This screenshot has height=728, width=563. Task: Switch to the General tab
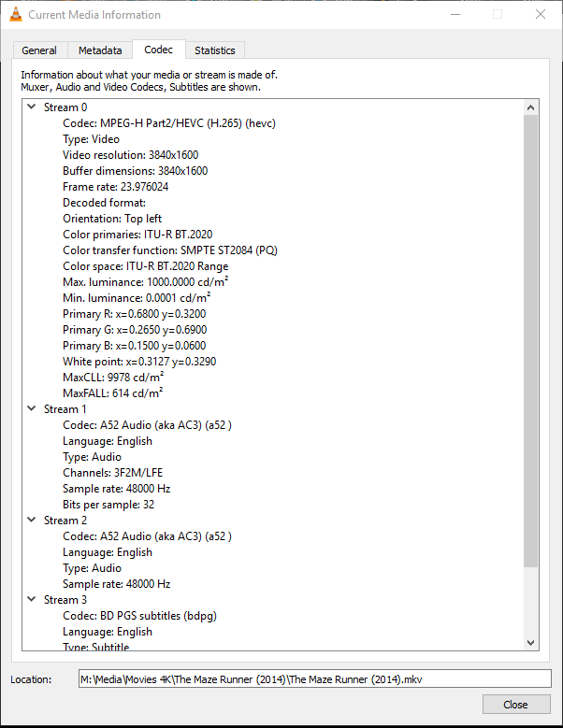(x=39, y=50)
